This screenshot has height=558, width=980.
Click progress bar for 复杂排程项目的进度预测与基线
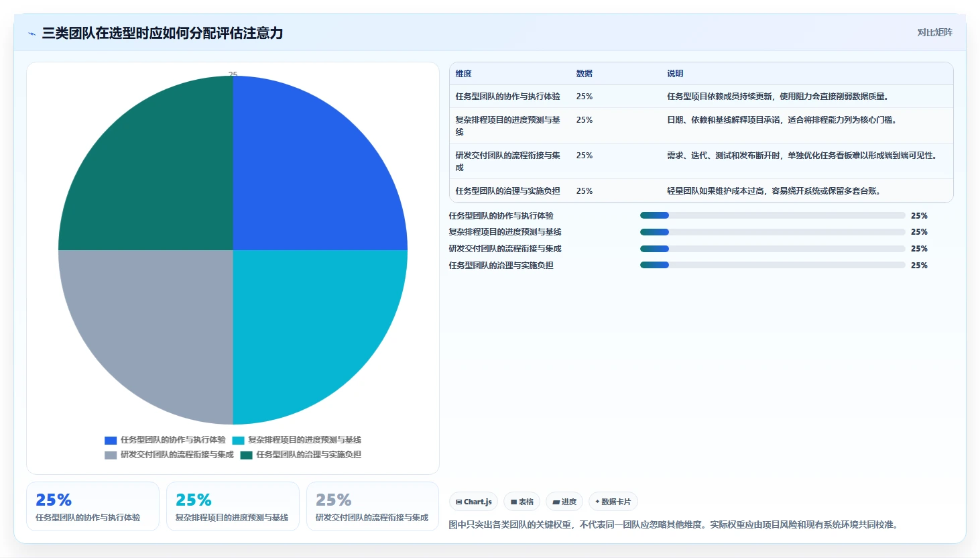(x=772, y=232)
